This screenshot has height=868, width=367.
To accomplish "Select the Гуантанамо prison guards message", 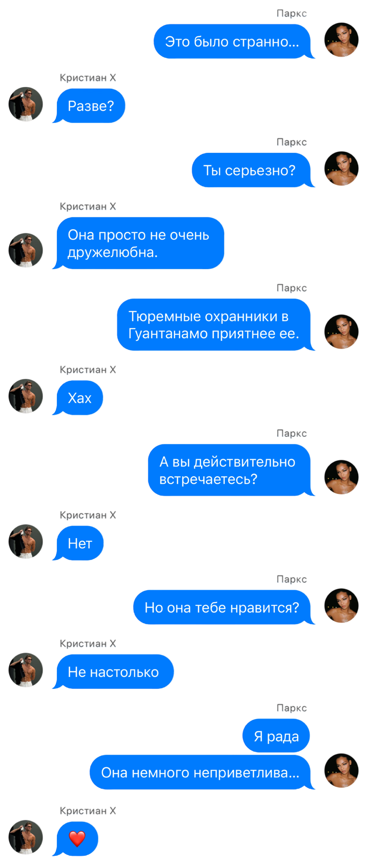I will 214,325.
